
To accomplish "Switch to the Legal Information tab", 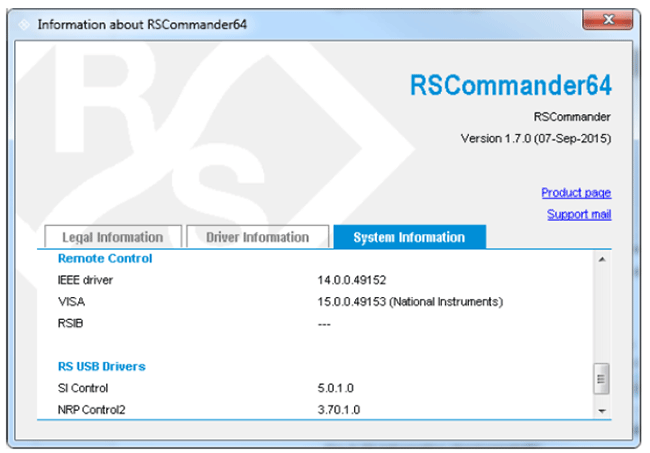I will (112, 238).
